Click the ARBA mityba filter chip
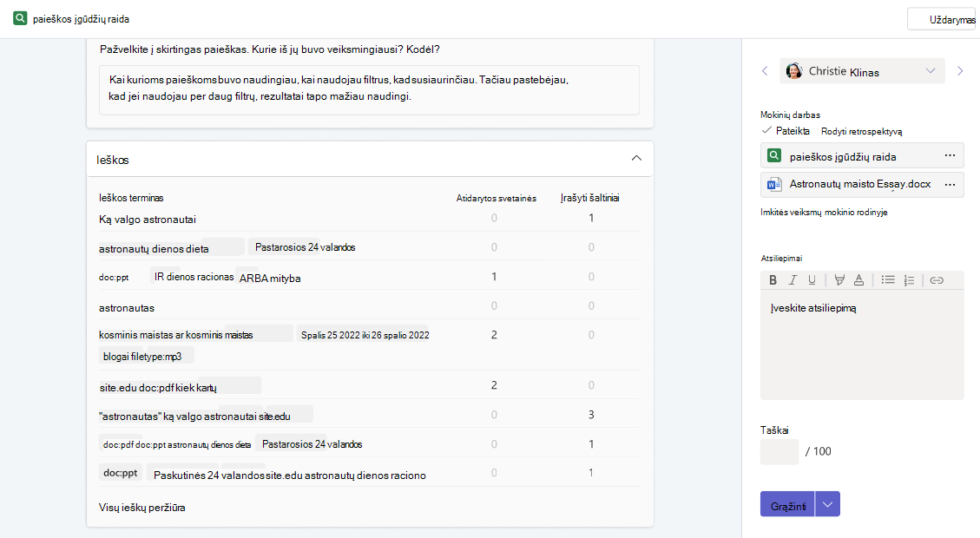980x538 pixels. 270,278
